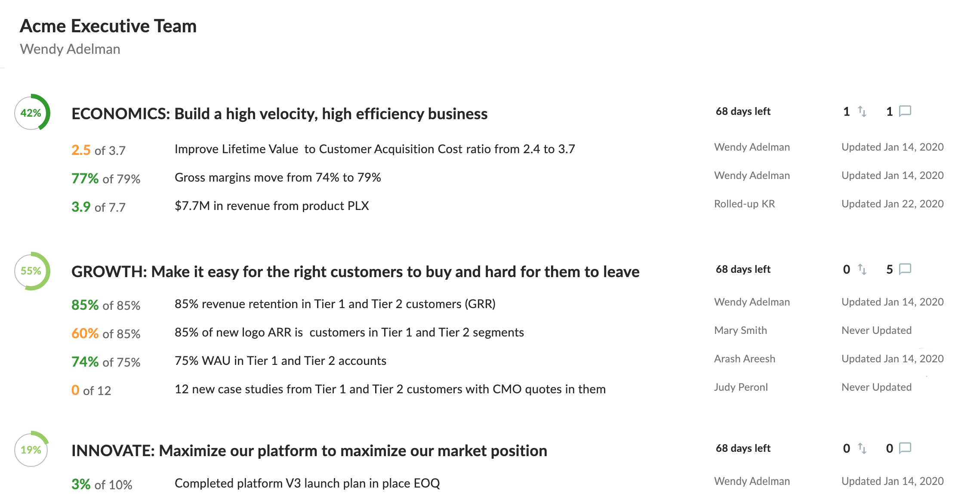
Task: Click the Rolled-up KR label
Action: point(745,204)
